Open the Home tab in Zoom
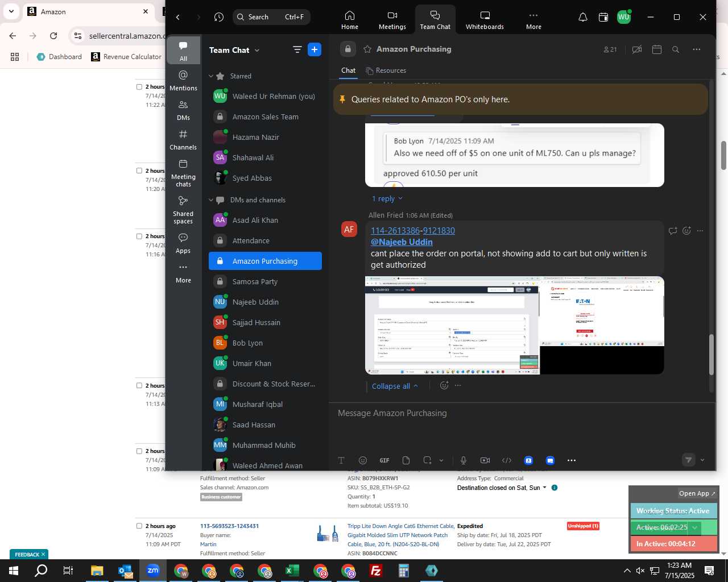The image size is (728, 582). pos(349,20)
